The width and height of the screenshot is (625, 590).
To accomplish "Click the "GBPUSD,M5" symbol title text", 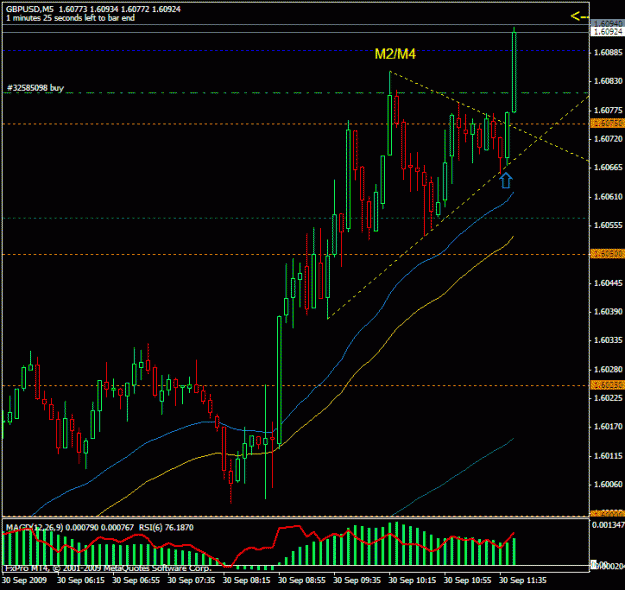I will click(x=29, y=9).
